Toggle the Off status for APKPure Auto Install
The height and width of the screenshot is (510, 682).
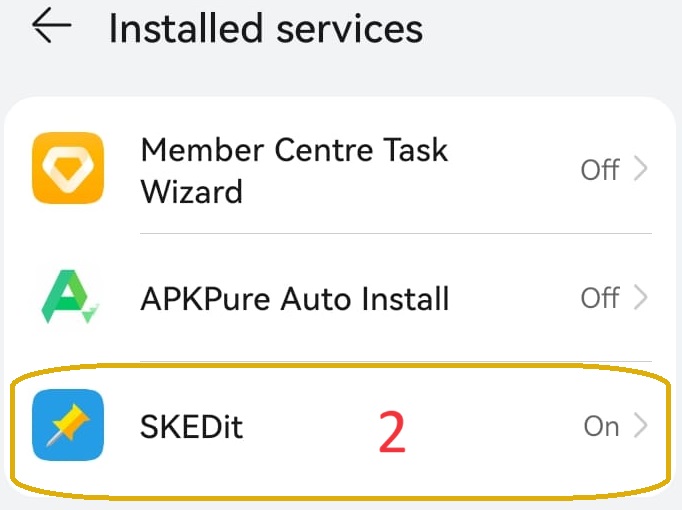[x=600, y=298]
